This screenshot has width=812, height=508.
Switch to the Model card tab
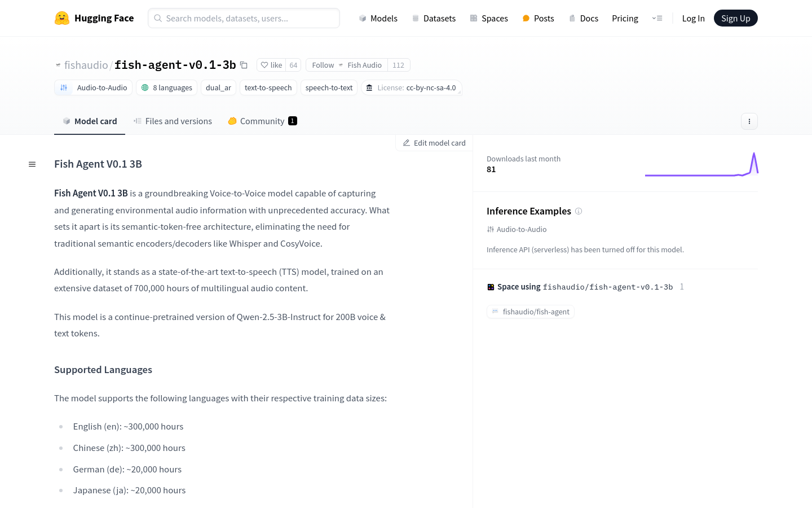pos(90,121)
